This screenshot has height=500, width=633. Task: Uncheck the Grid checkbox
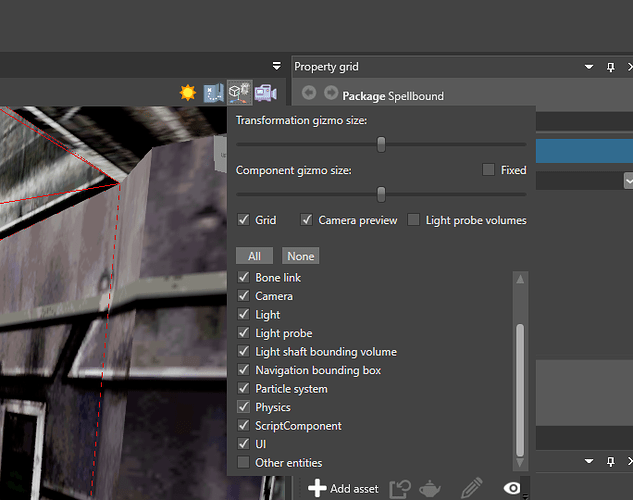pyautogui.click(x=243, y=220)
